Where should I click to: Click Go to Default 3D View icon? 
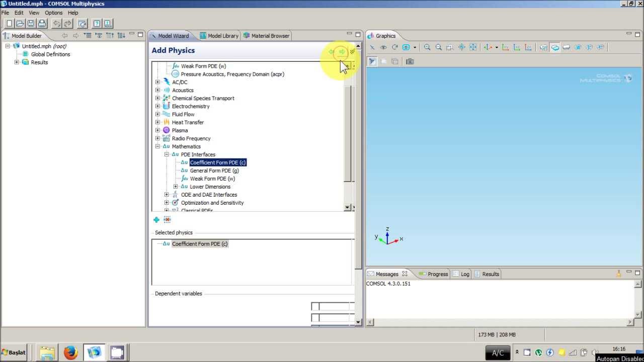488,47
